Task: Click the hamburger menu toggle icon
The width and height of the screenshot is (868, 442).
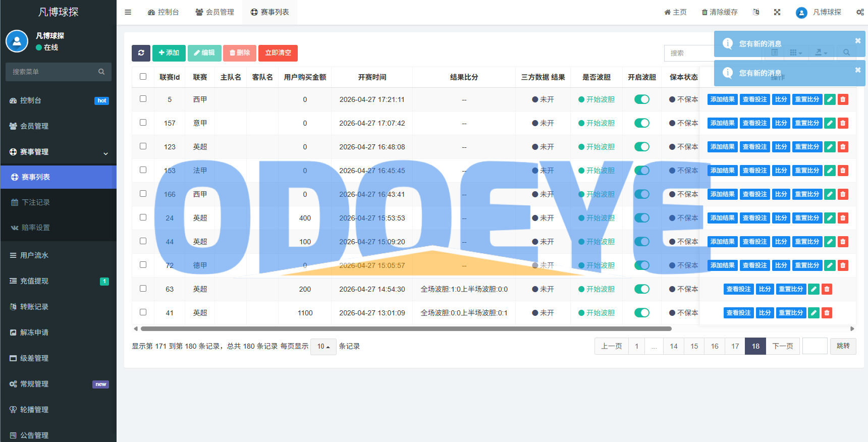Action: coord(128,12)
